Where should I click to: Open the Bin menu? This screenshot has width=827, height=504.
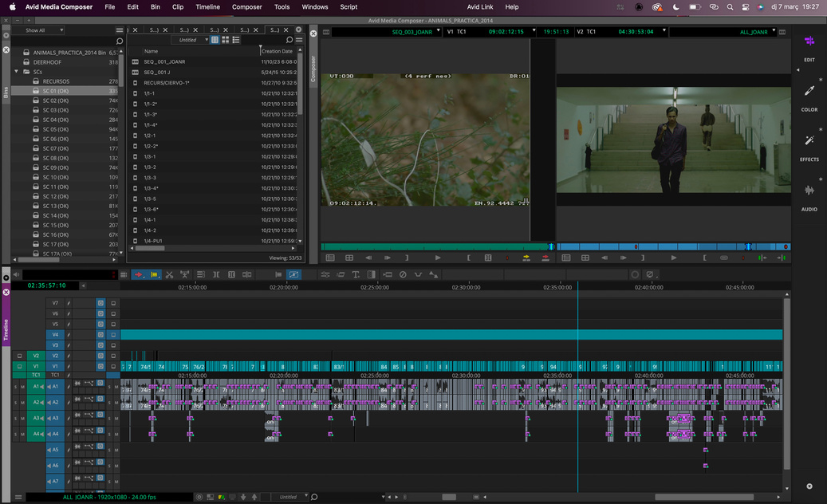click(x=155, y=7)
